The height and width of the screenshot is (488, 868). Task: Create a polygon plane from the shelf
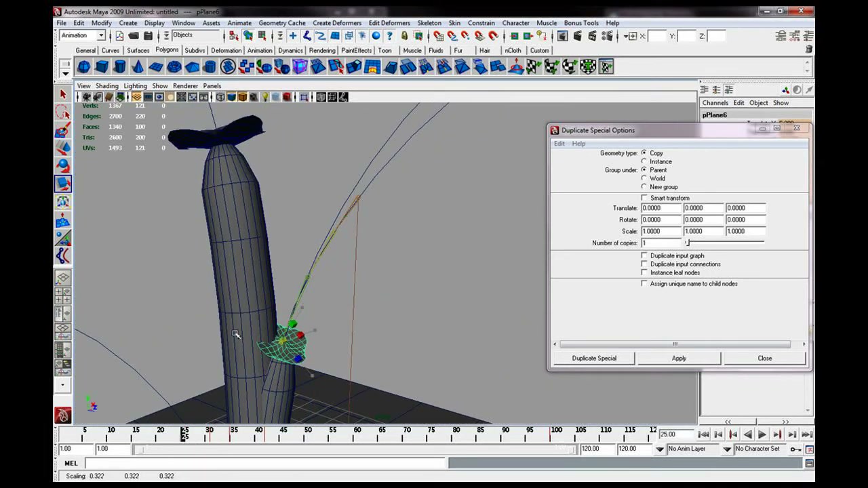156,66
